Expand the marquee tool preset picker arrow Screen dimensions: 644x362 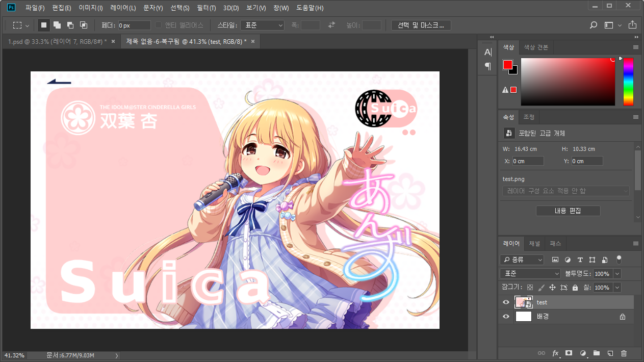(x=28, y=25)
